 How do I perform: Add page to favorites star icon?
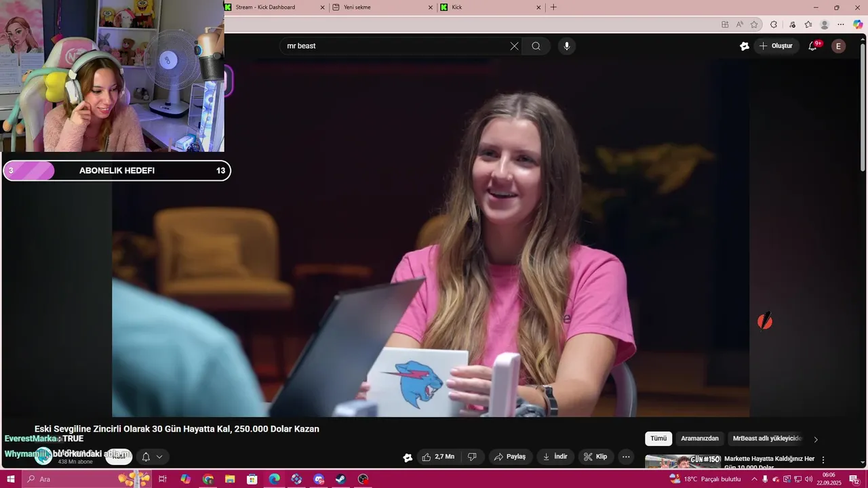(x=754, y=24)
